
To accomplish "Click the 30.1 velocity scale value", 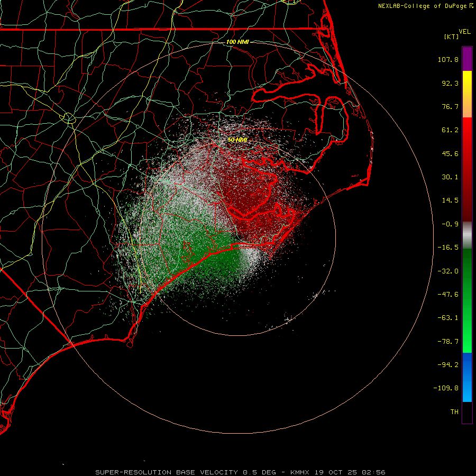I will tap(450, 177).
